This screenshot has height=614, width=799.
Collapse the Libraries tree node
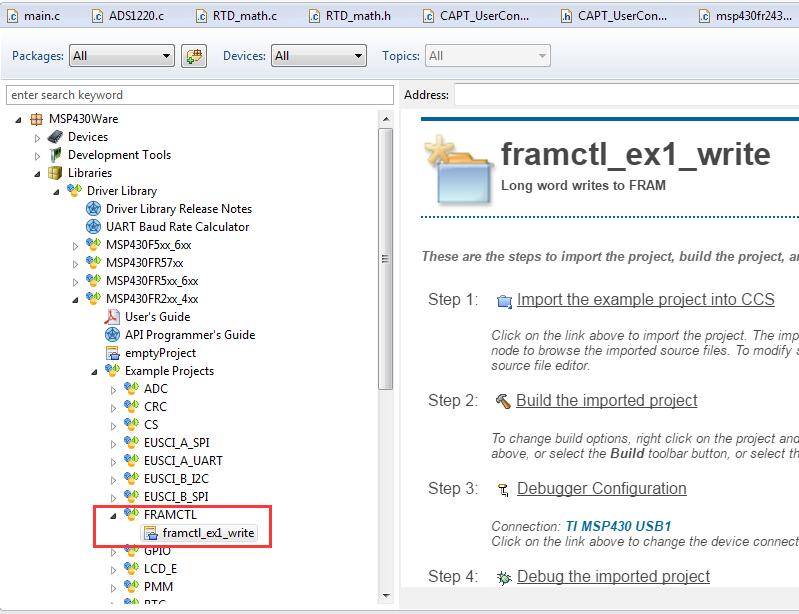point(37,174)
